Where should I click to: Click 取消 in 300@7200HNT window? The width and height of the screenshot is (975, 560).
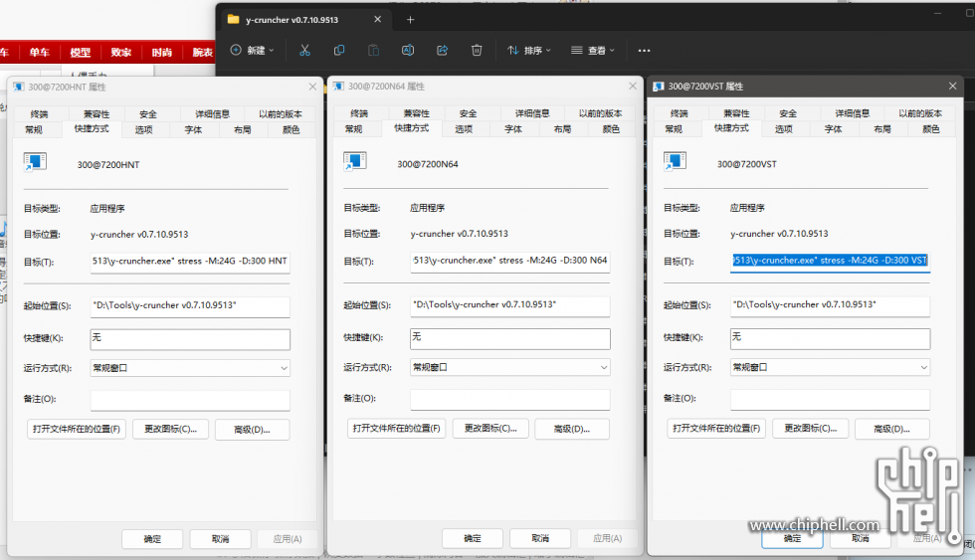pos(220,539)
